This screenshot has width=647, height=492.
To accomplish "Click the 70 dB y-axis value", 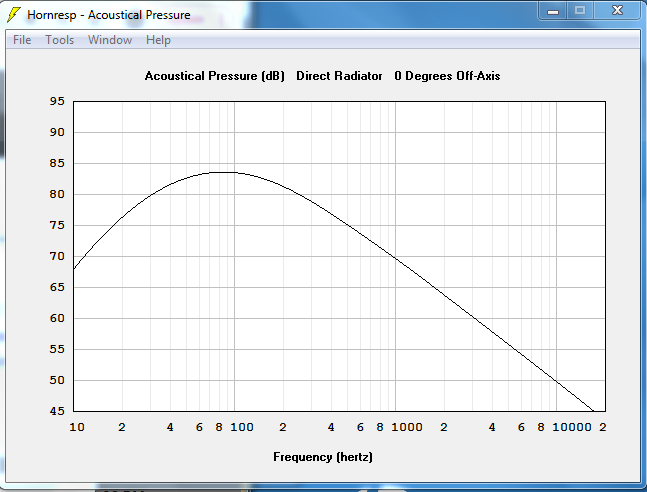I will coord(57,256).
